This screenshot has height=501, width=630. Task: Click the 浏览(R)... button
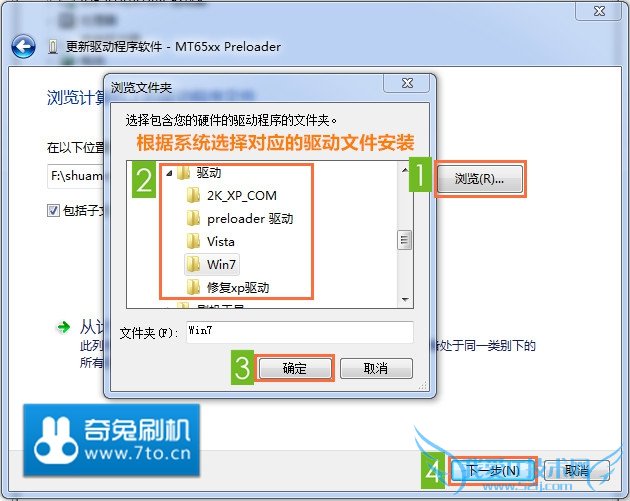pyautogui.click(x=479, y=178)
